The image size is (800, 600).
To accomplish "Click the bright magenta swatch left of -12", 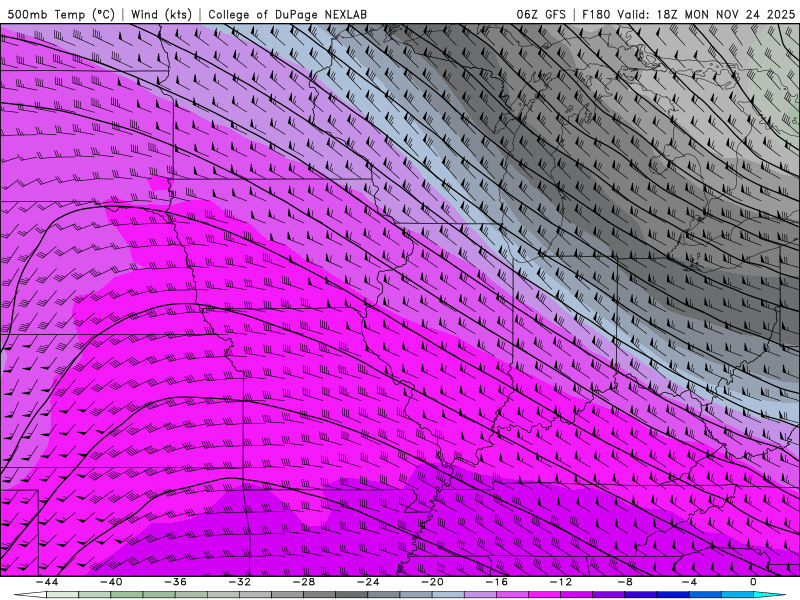I will pos(544,595).
